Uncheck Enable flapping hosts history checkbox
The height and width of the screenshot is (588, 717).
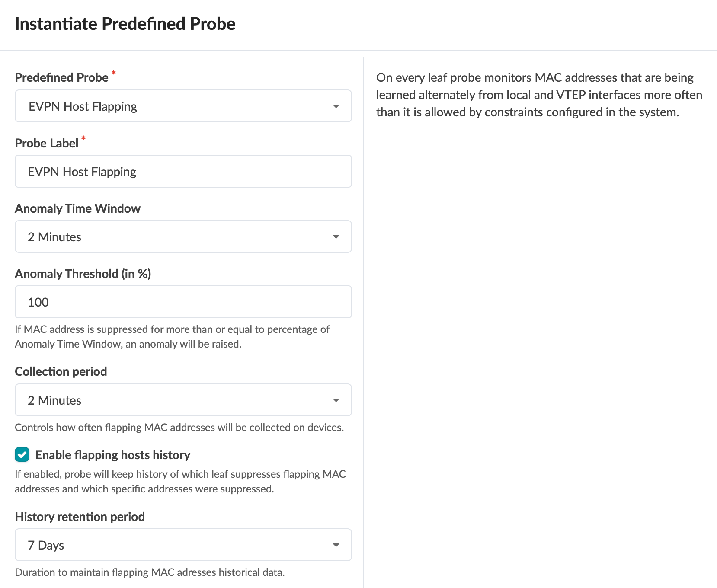pyautogui.click(x=22, y=455)
